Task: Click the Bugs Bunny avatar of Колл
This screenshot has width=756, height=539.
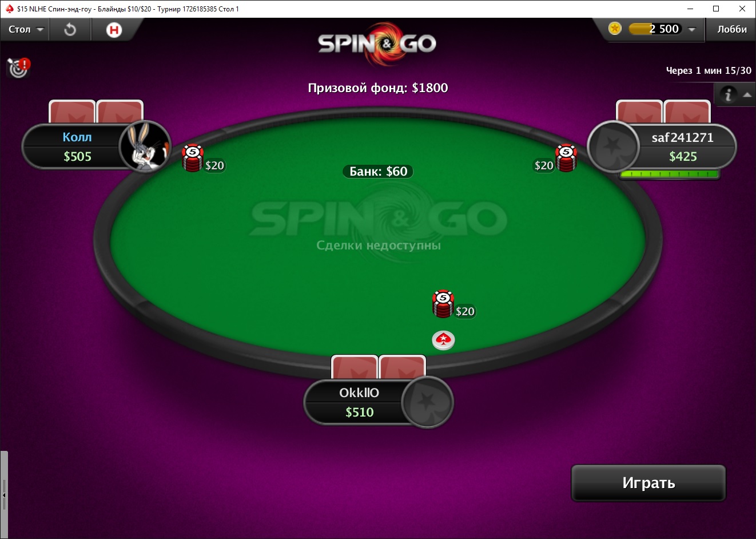Action: pos(145,146)
